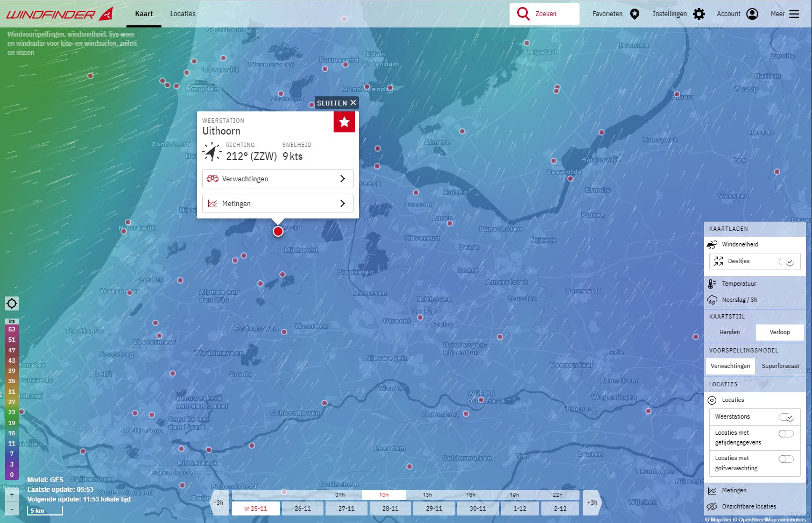Click the wind direction arrow icon
The width and height of the screenshot is (812, 523).
click(212, 152)
